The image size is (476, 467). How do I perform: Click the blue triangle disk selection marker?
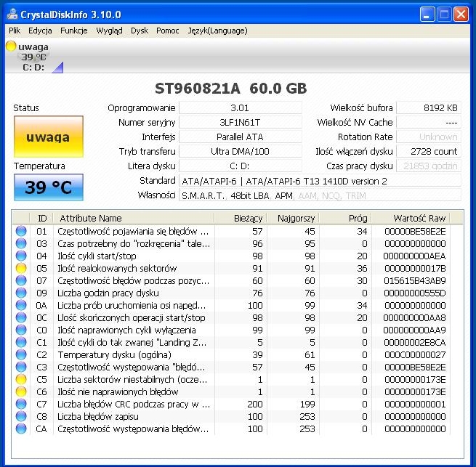tap(57, 68)
